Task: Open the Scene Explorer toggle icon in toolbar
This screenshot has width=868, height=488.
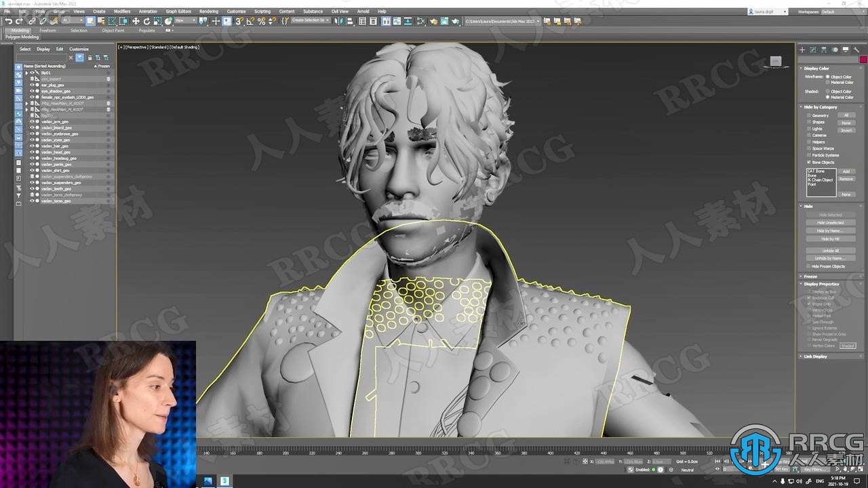Action: [362, 21]
